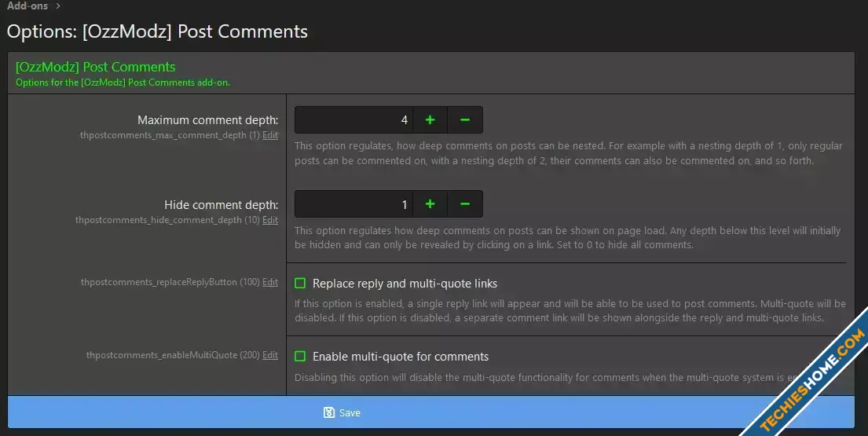Focus the Maximum comment depth number field

click(353, 120)
